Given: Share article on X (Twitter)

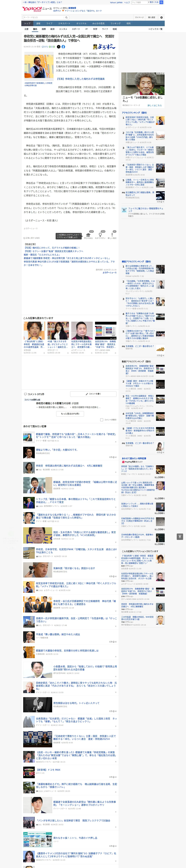Looking at the screenshot, I should 59,47.
